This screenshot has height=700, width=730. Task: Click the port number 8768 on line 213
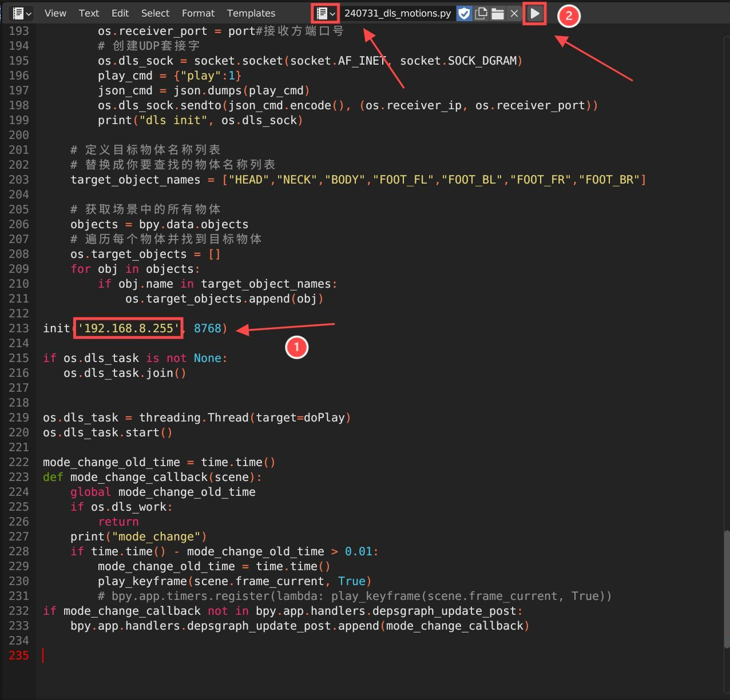[x=207, y=328]
